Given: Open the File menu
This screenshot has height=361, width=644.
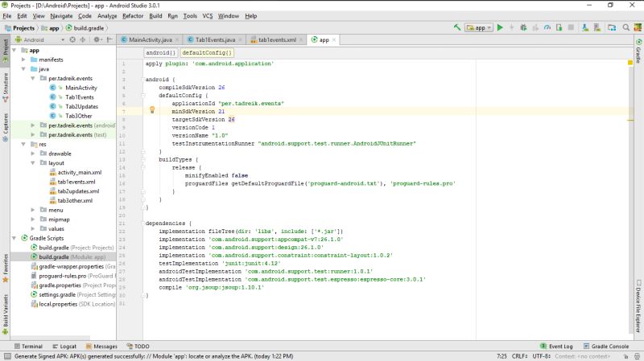Looking at the screenshot, I should [x=7, y=16].
